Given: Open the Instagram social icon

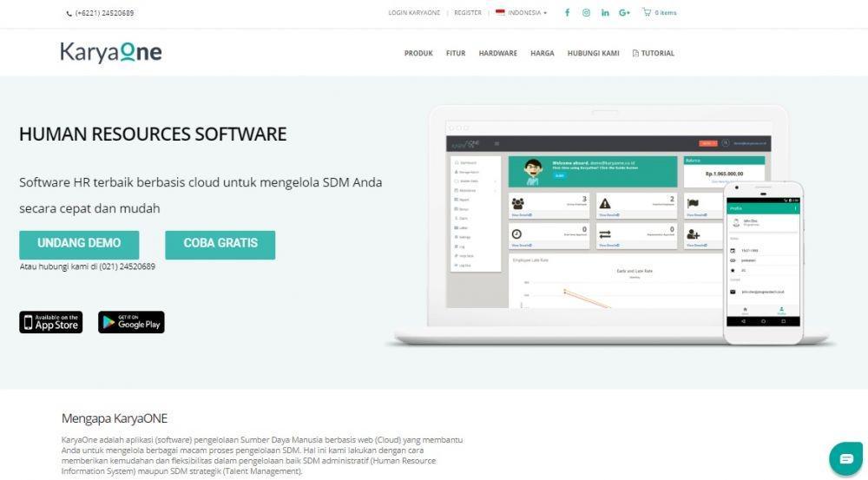Looking at the screenshot, I should click(x=586, y=13).
